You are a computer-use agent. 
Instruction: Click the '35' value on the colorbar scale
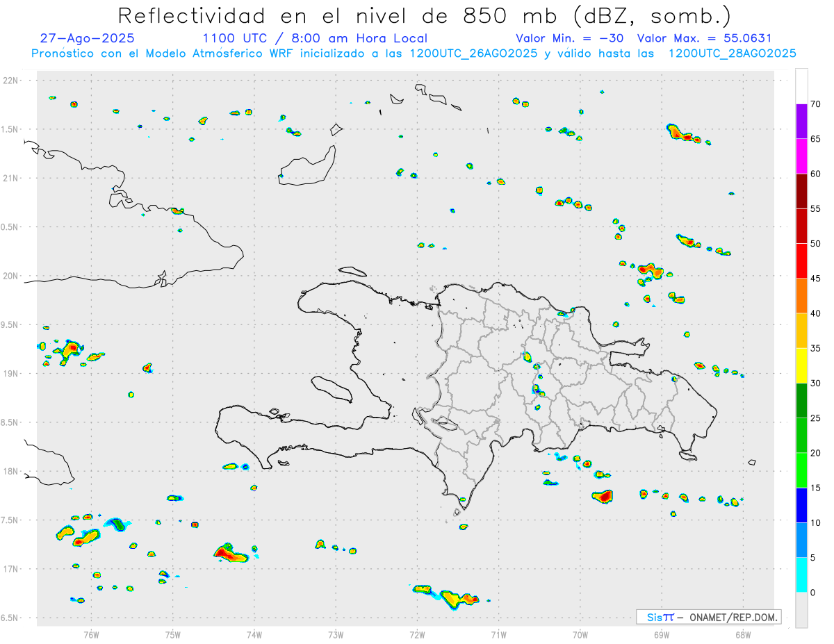816,348
